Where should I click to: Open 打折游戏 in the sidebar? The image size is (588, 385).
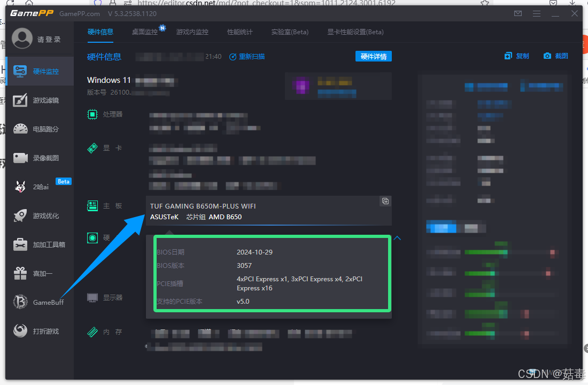(40, 331)
